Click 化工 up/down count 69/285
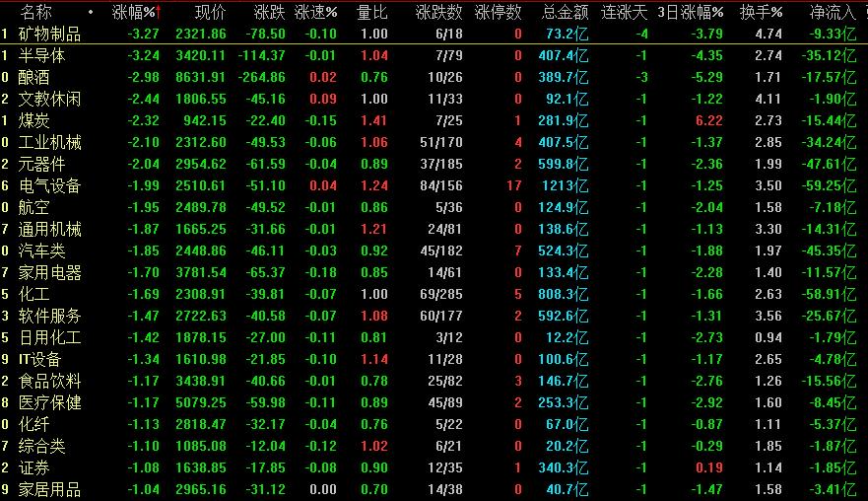 pos(441,294)
